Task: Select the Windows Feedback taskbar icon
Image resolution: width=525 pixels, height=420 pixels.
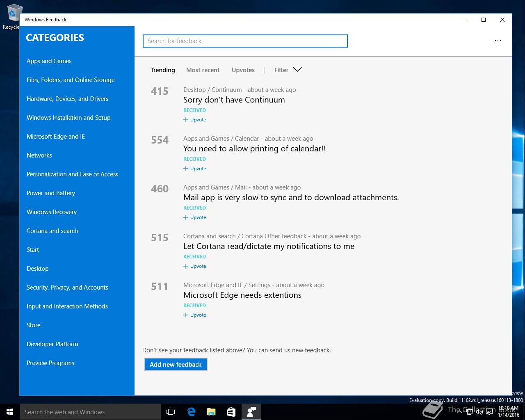Action: pos(251,412)
